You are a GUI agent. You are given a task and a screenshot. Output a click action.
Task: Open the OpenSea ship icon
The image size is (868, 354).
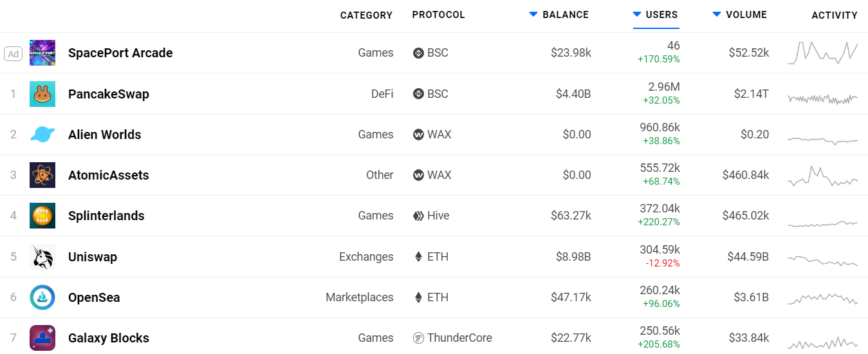click(x=42, y=297)
